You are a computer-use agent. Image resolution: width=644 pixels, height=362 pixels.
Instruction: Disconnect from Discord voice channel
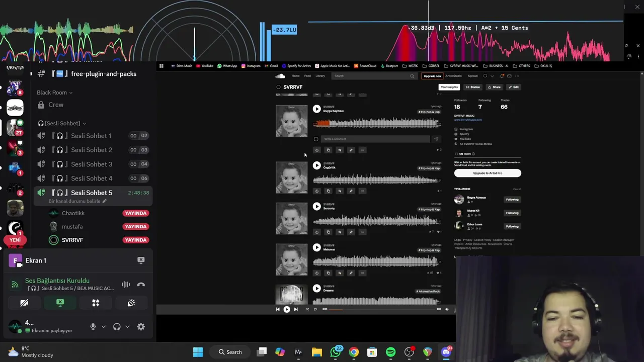tap(141, 285)
